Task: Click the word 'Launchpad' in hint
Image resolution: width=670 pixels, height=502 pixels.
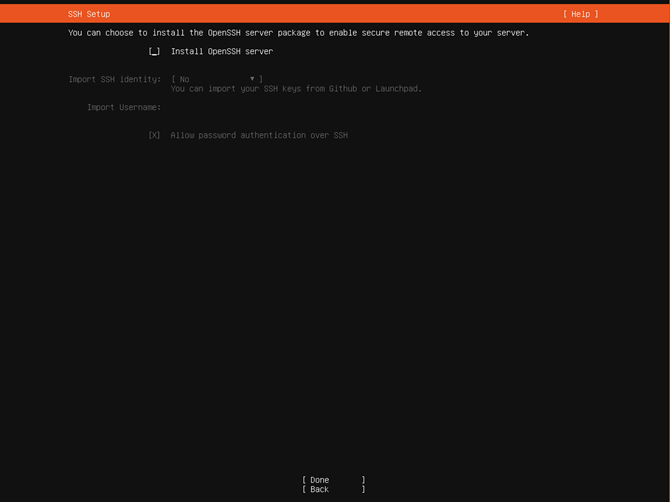Action: click(398, 89)
